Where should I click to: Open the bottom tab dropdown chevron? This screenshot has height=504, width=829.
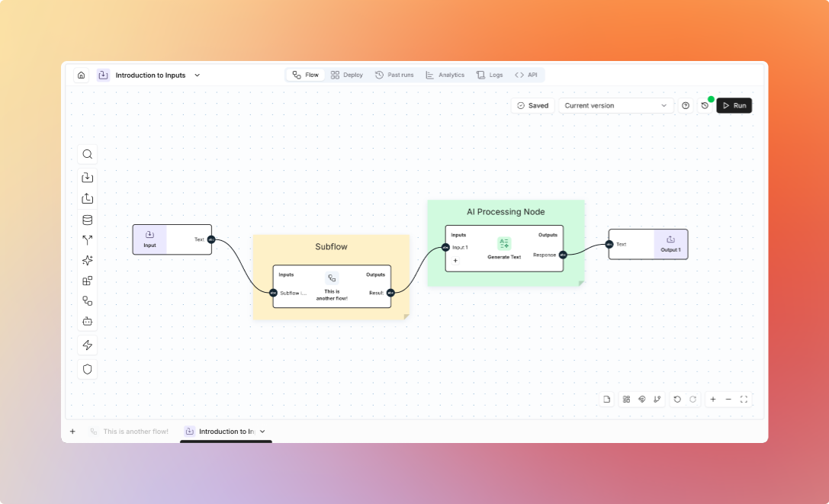pyautogui.click(x=263, y=432)
